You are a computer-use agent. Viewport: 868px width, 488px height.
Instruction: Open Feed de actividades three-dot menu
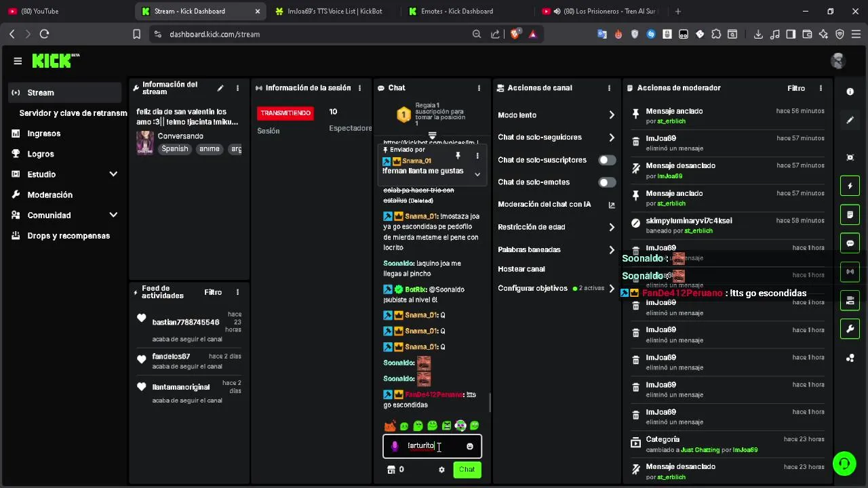(237, 292)
